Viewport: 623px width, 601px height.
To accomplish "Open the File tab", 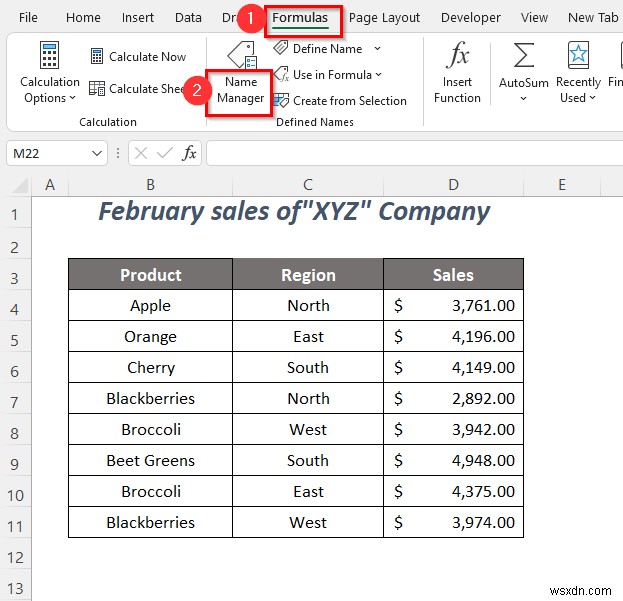I will coord(28,17).
